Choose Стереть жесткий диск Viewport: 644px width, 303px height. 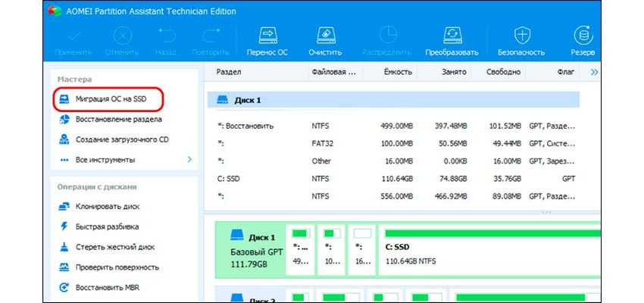(113, 247)
